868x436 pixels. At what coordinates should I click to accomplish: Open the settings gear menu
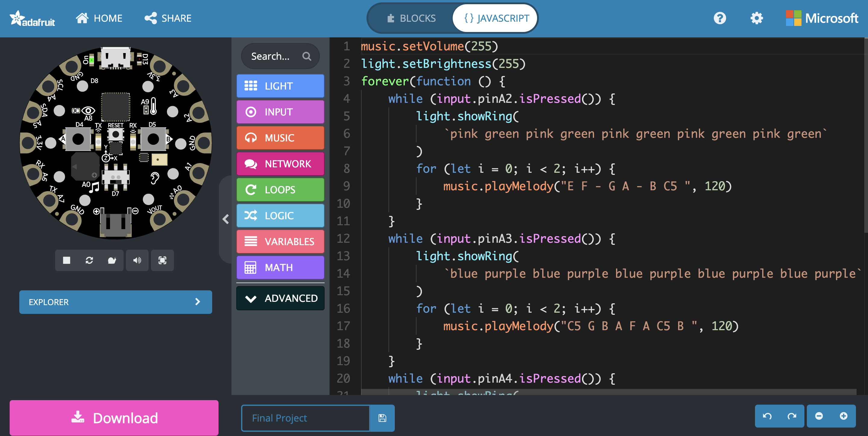tap(756, 18)
